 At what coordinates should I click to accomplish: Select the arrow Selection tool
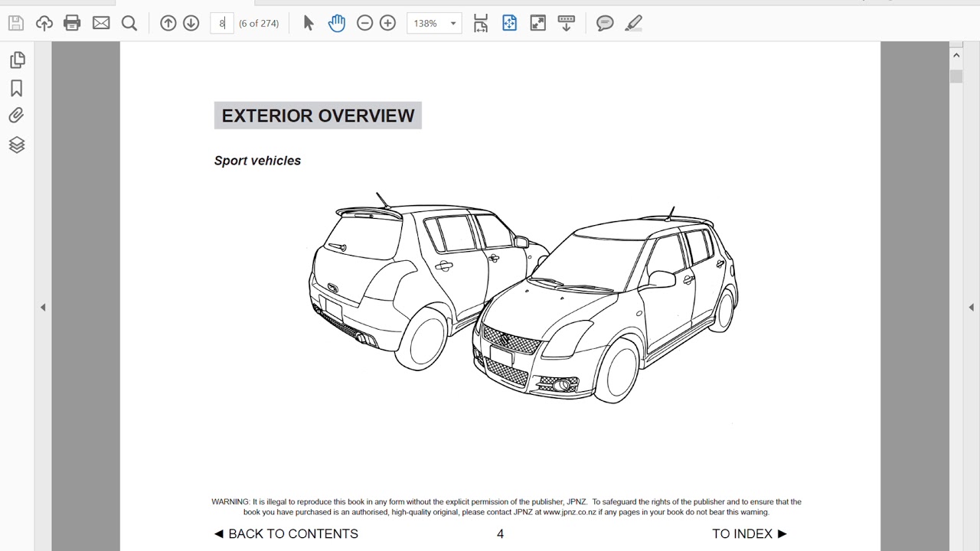pos(309,23)
